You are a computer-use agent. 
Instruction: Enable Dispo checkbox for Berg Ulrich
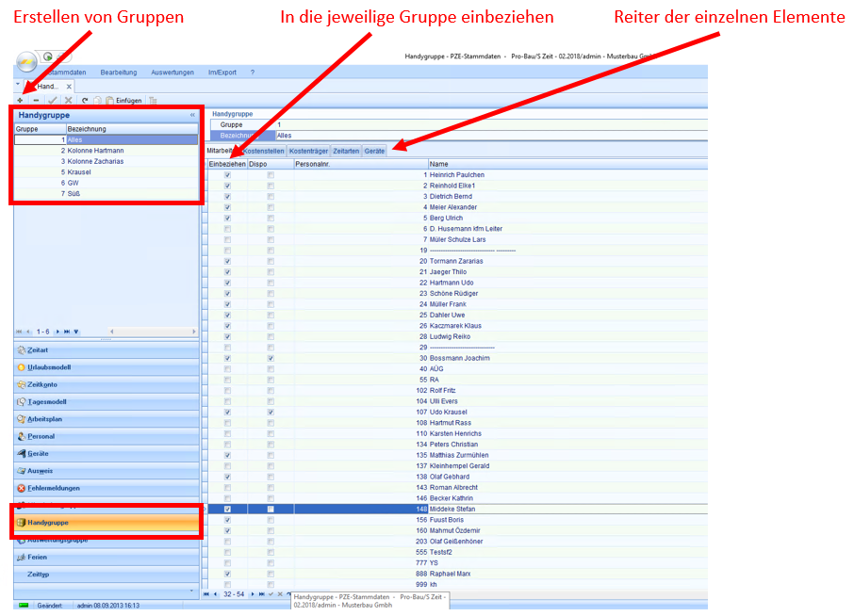point(271,219)
